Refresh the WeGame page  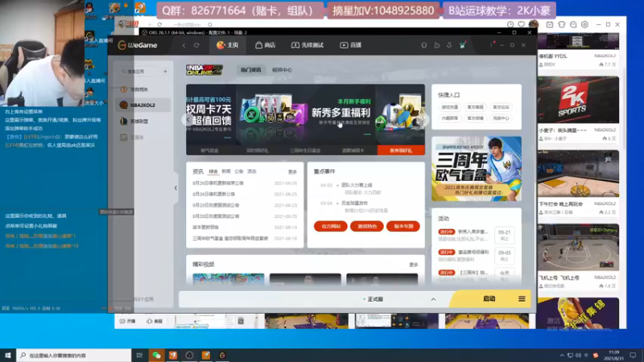[x=196, y=45]
